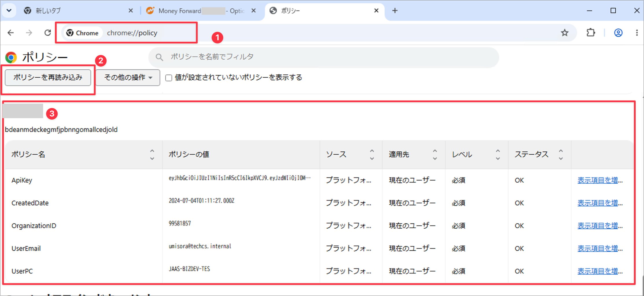The height and width of the screenshot is (296, 644).
Task: Expand 表示項目を増やす link for OrganizationID row
Action: pos(600,226)
